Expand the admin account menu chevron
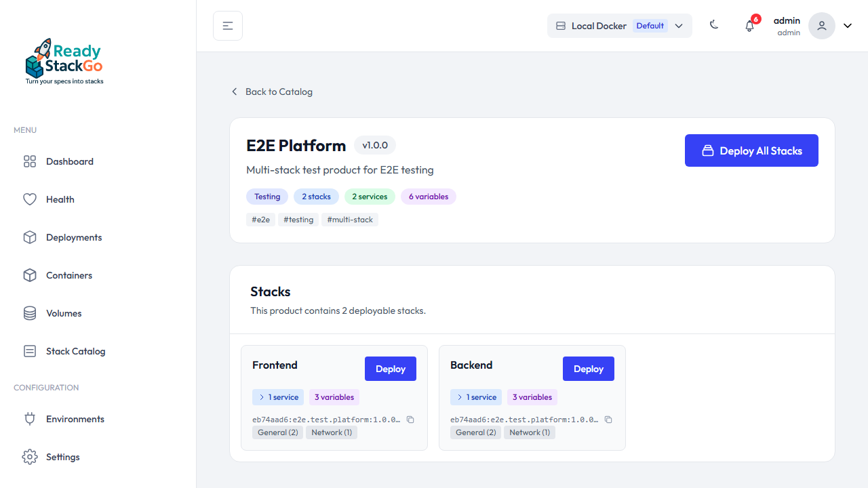Image resolution: width=868 pixels, height=488 pixels. (x=847, y=25)
